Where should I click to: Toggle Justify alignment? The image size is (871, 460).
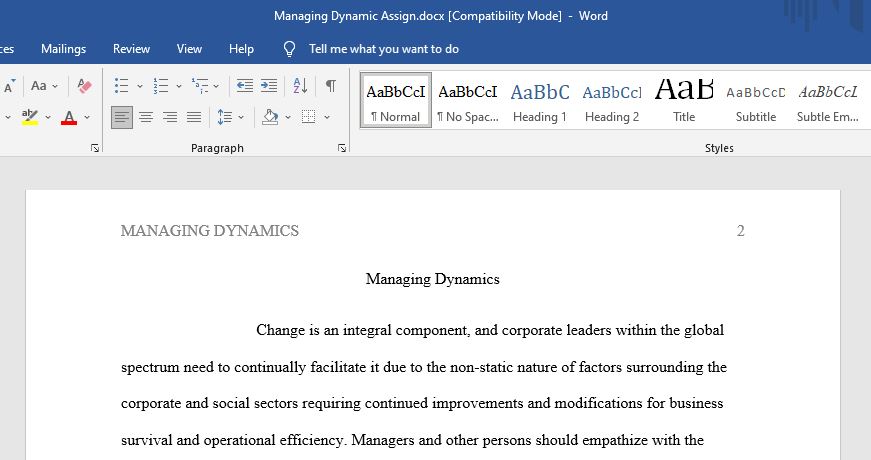click(194, 117)
